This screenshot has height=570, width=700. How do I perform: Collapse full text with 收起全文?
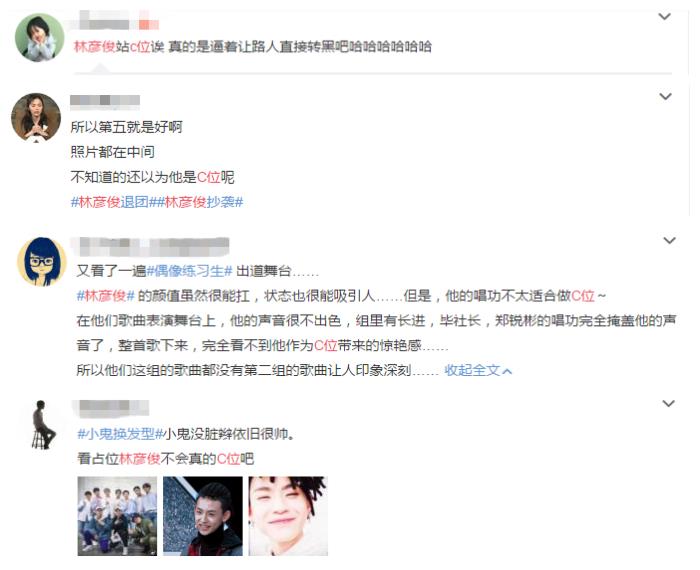(478, 370)
